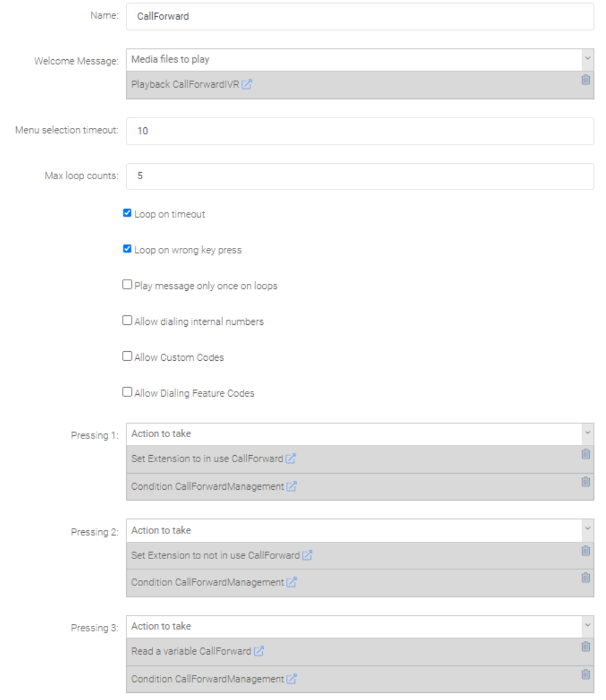This screenshot has width=606, height=700.
Task: Open Pressing 1 Action to take dropdown
Action: 359,434
